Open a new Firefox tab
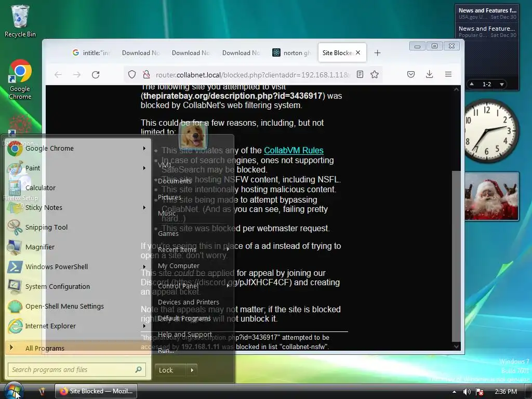This screenshot has width=532, height=399. tap(377, 52)
